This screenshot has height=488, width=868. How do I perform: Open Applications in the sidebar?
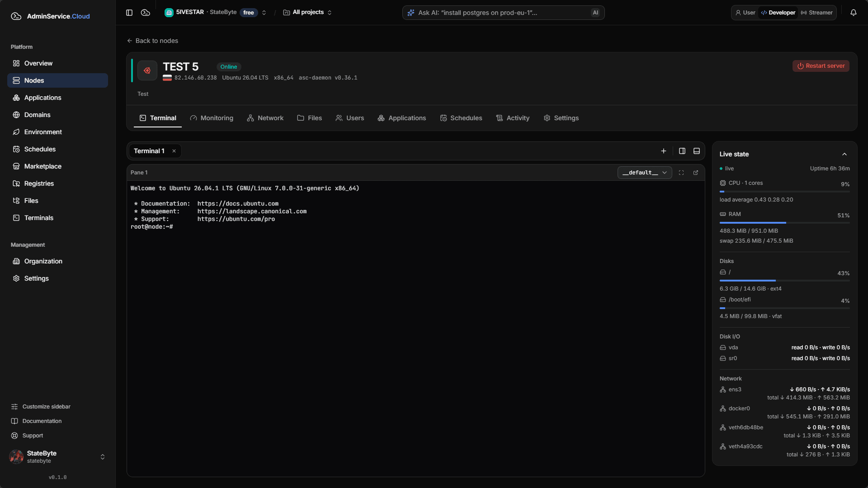(x=57, y=98)
